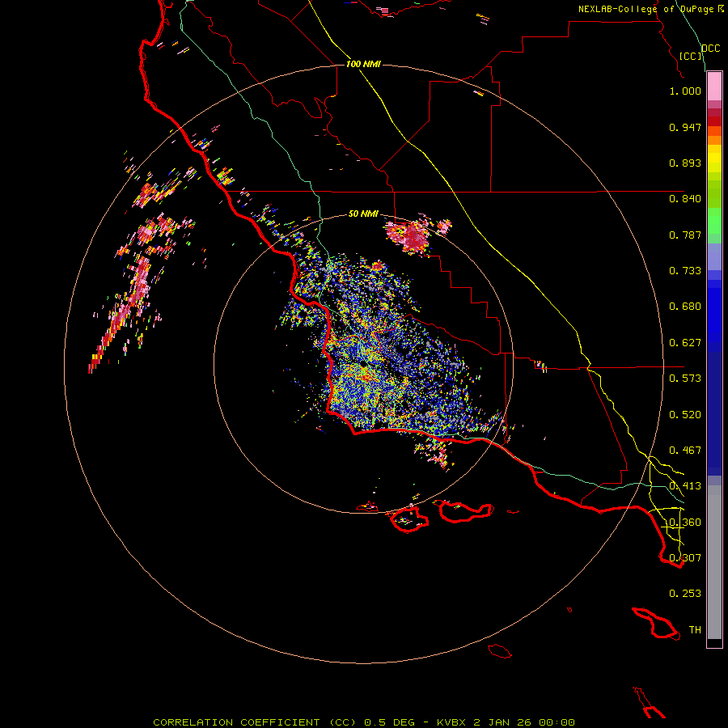Viewport: 728px width, 728px height.
Task: Select the 0.573 legend value
Action: [685, 379]
